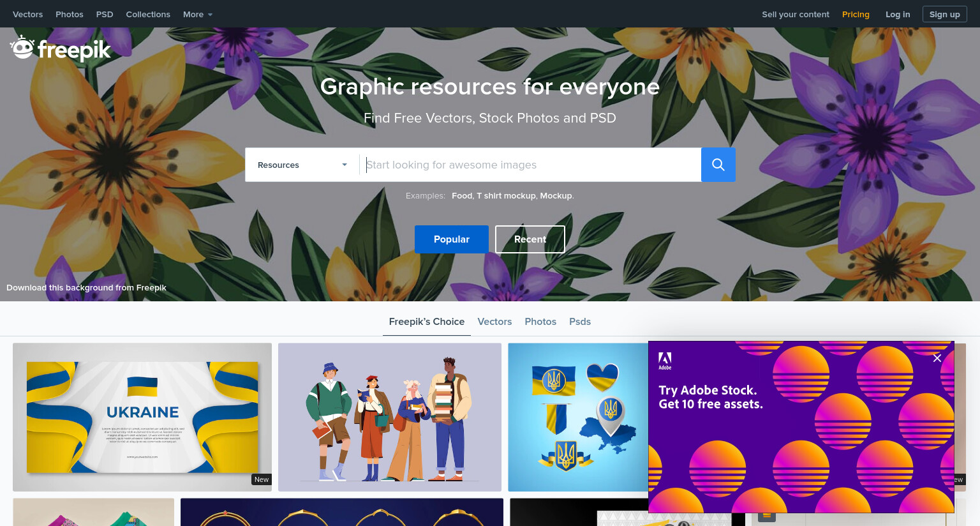Click the T shirt mockup example
This screenshot has height=526, width=980.
point(506,196)
